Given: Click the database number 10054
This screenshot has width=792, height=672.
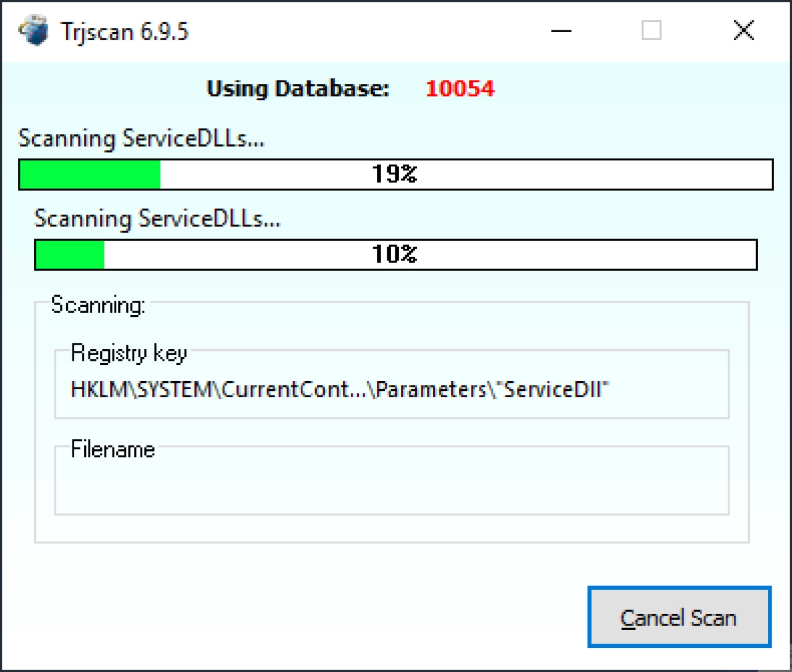Looking at the screenshot, I should (x=460, y=88).
